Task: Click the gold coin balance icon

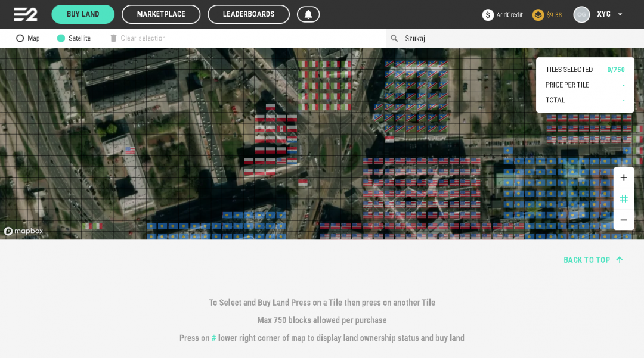Action: tap(538, 15)
